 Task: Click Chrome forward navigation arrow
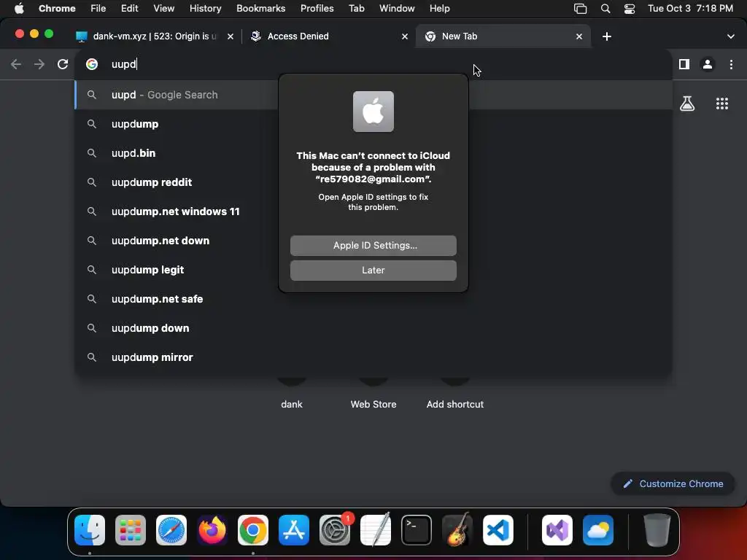click(x=39, y=64)
